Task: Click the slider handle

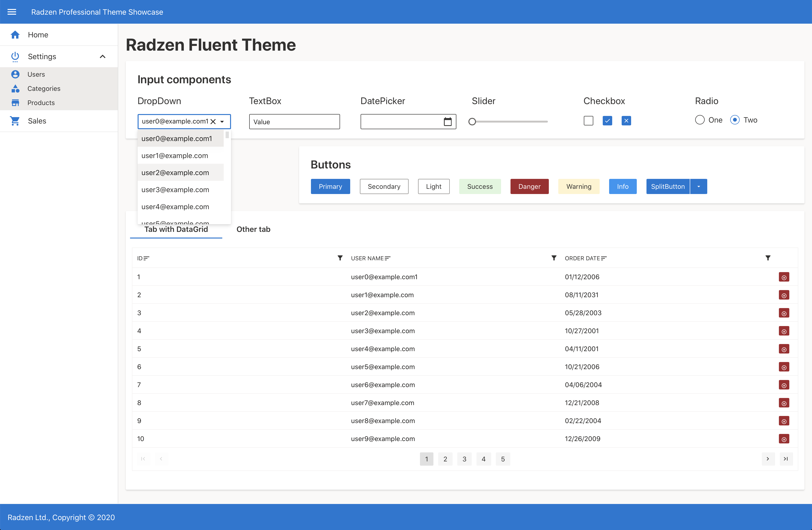Action: (472, 122)
